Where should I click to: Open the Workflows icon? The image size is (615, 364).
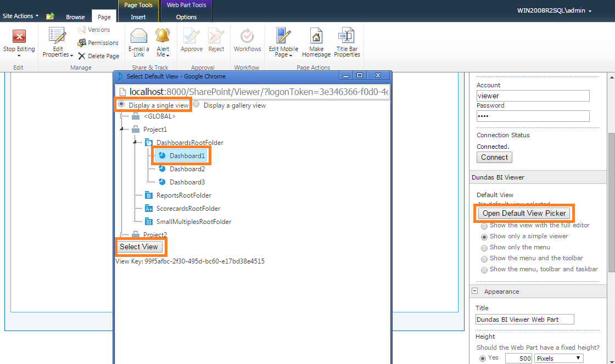(x=247, y=36)
